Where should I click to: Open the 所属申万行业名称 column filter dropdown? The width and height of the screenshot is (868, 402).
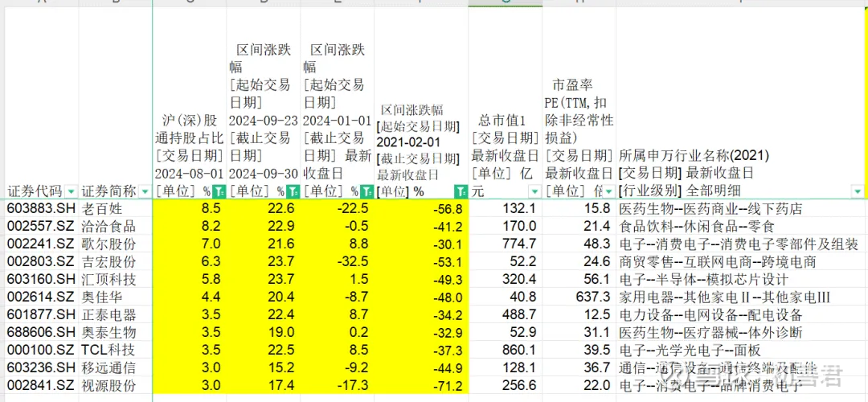click(858, 192)
